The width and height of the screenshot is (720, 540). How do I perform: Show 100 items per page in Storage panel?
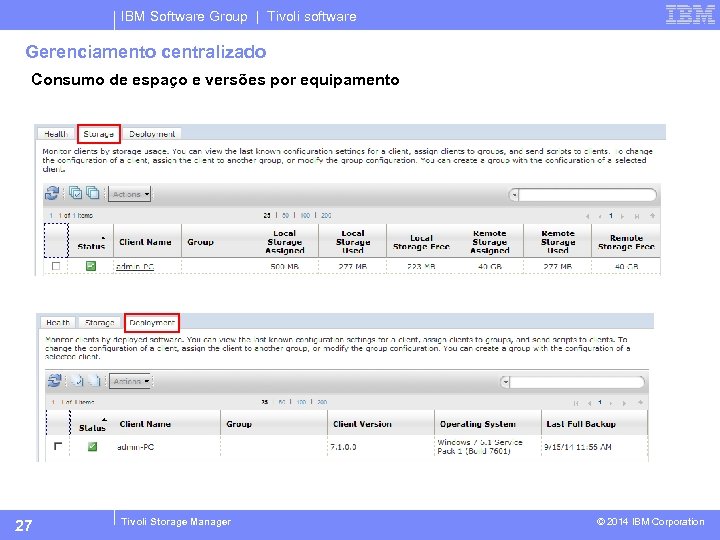pyautogui.click(x=305, y=215)
